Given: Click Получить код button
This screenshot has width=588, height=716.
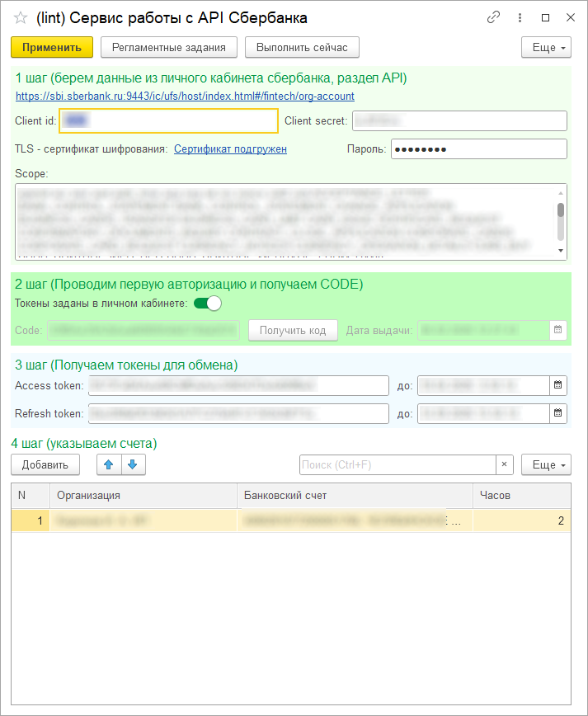Looking at the screenshot, I should click(293, 330).
